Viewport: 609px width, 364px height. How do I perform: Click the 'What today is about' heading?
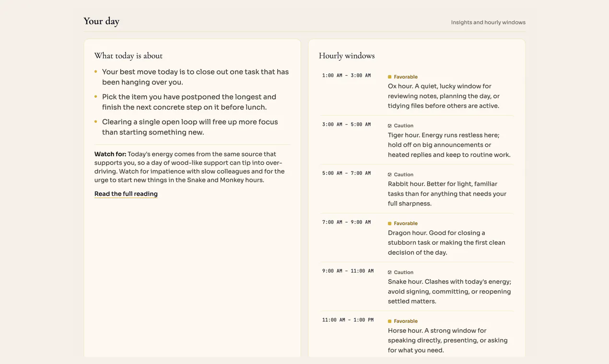point(129,56)
